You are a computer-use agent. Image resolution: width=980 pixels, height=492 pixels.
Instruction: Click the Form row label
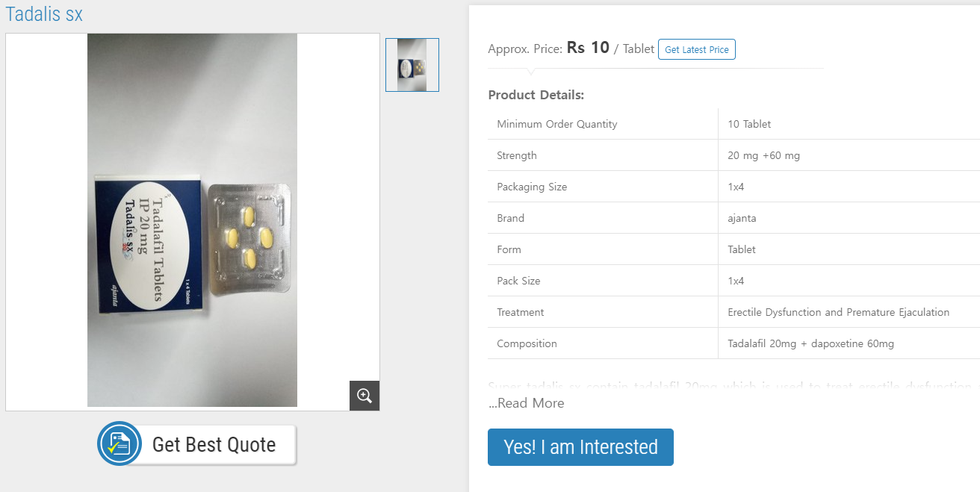pyautogui.click(x=509, y=249)
